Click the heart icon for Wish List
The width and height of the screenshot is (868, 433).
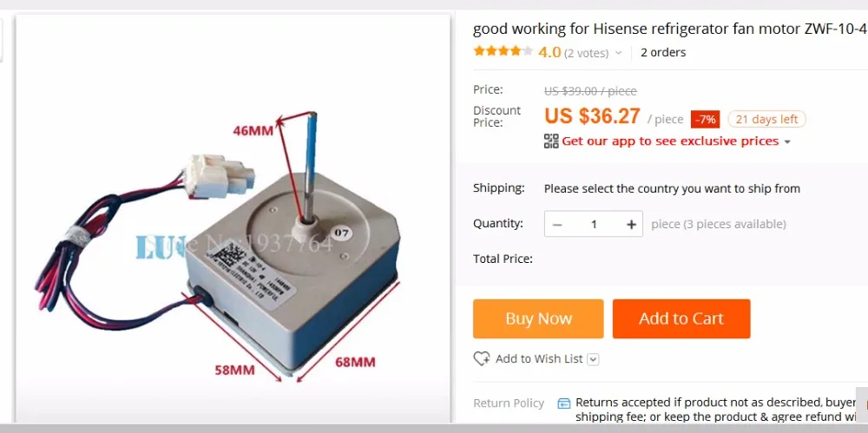(482, 358)
